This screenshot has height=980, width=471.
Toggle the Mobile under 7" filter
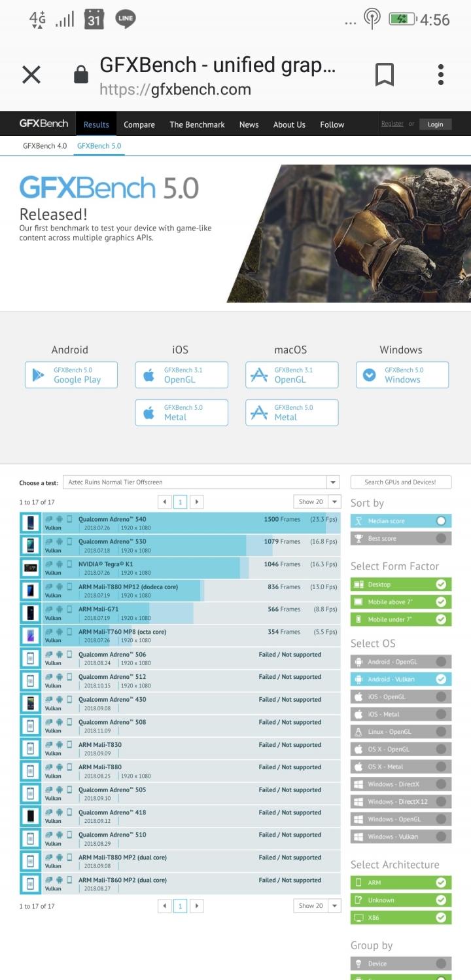click(x=401, y=619)
